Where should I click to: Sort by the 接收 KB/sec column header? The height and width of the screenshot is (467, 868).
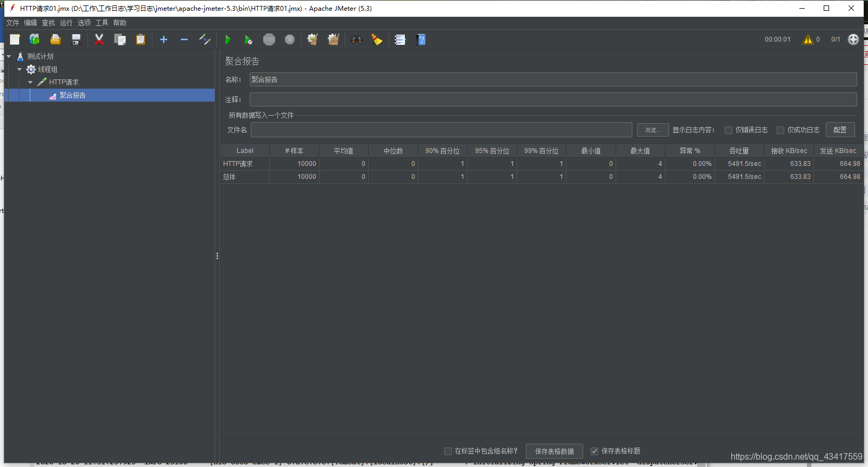tap(789, 151)
